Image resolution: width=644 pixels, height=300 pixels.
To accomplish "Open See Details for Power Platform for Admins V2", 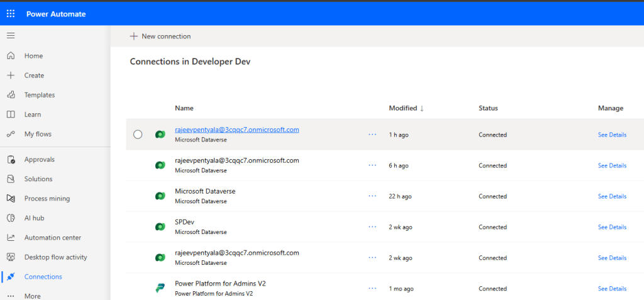I will tap(612, 289).
